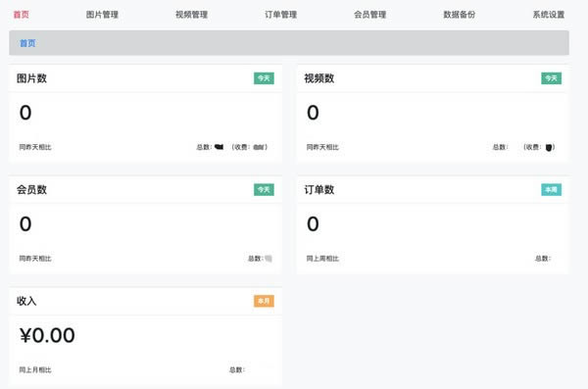Go to 图片管理 in top navigation
Image resolution: width=588 pixels, height=389 pixels.
[x=102, y=15]
